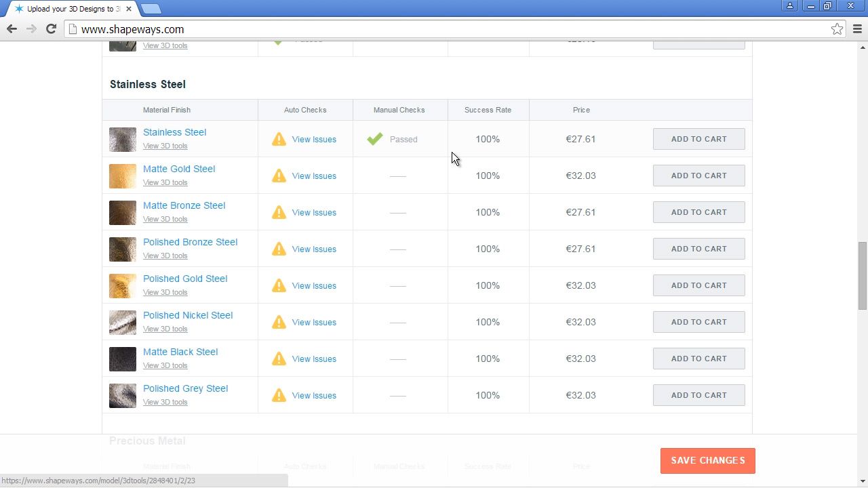Click the warning icon in Polished Grey Steel row
This screenshot has height=488, width=868.
pyautogui.click(x=279, y=395)
